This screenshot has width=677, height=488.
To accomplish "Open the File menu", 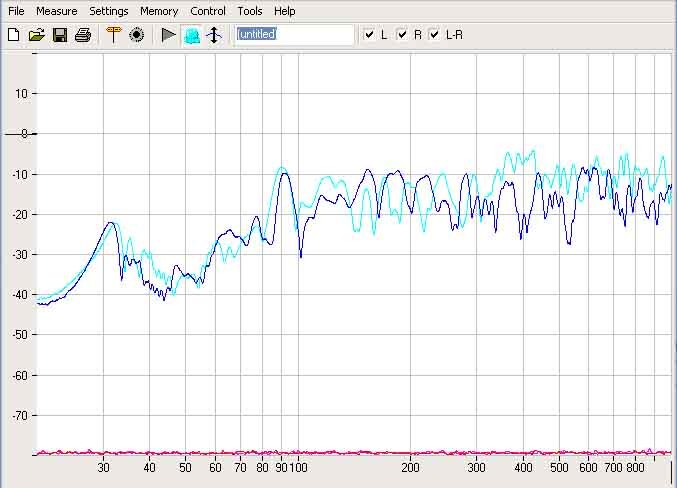I will point(16,11).
